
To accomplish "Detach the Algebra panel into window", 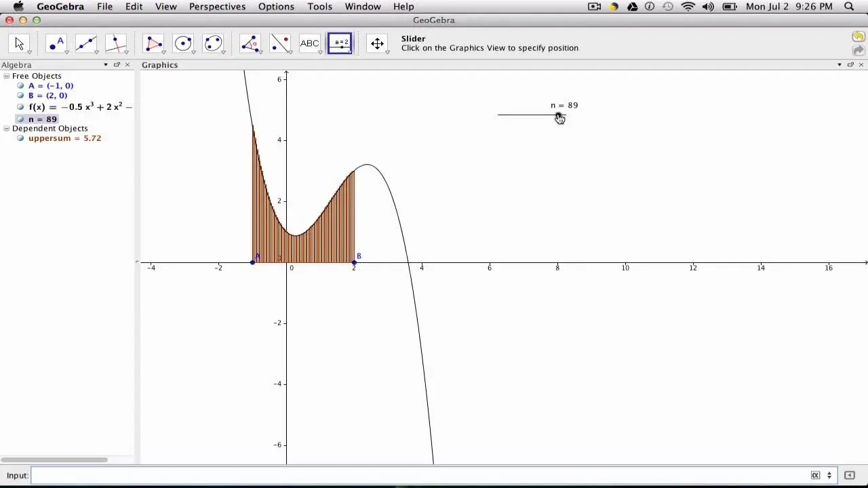I will point(117,64).
